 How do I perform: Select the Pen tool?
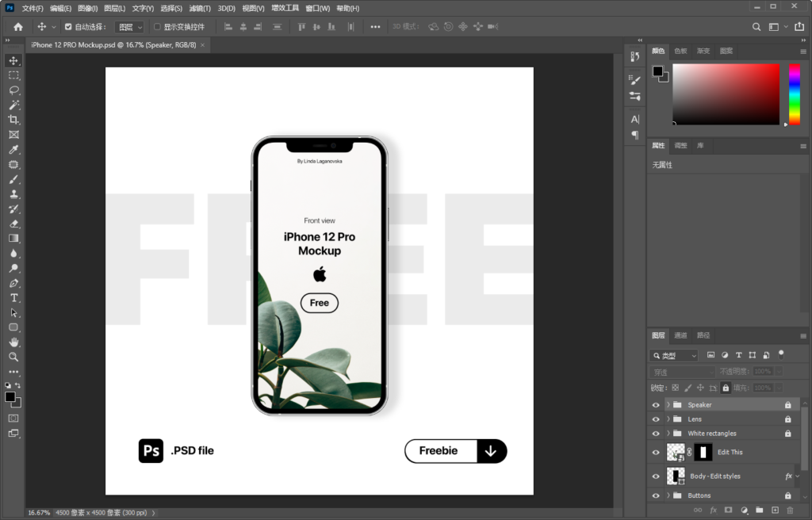click(x=13, y=283)
